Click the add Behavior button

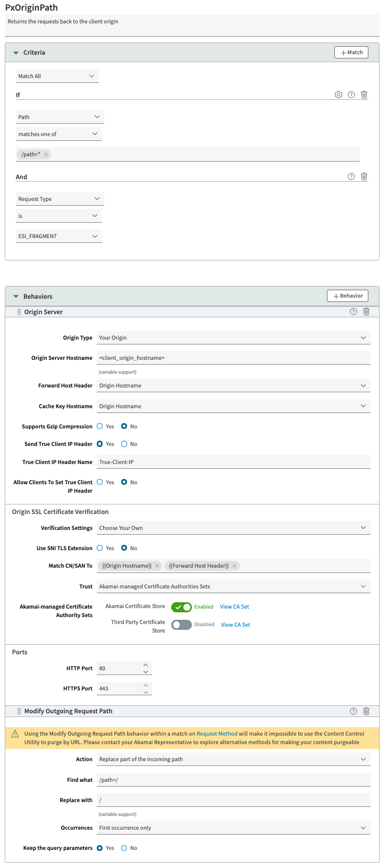(x=348, y=296)
